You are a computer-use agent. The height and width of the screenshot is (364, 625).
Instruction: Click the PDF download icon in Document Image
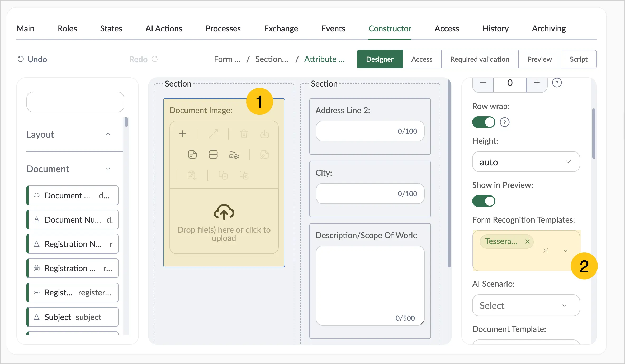pos(192,175)
